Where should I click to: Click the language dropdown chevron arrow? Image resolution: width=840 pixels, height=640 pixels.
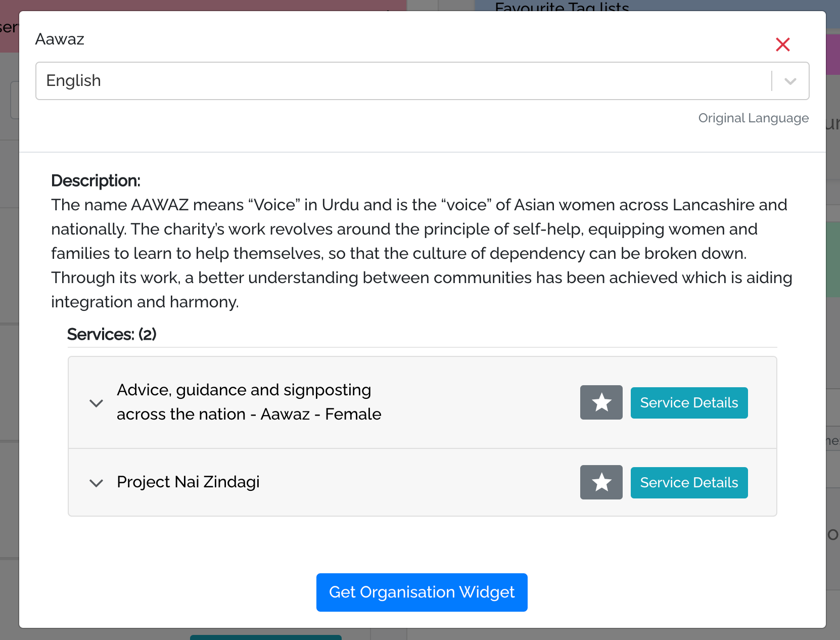[790, 81]
